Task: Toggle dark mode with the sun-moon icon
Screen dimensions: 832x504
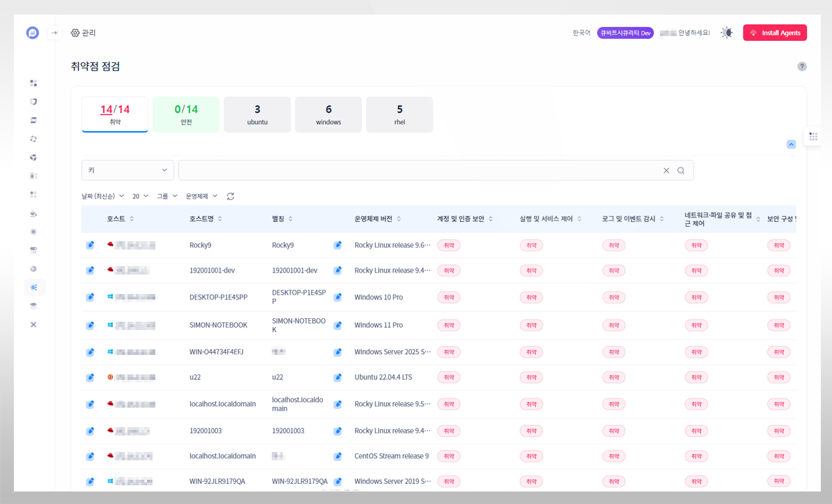Action: 726,33
